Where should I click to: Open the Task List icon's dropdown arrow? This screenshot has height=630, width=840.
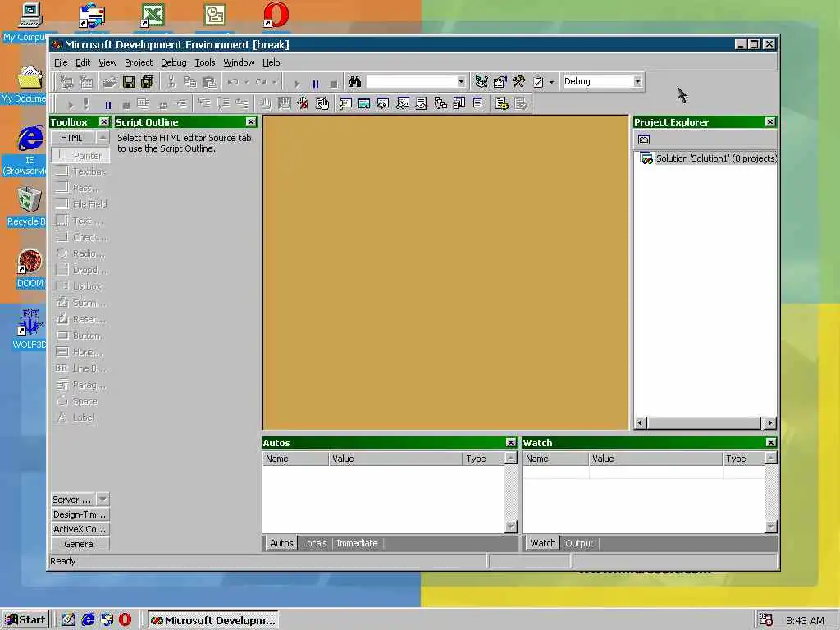click(x=551, y=83)
